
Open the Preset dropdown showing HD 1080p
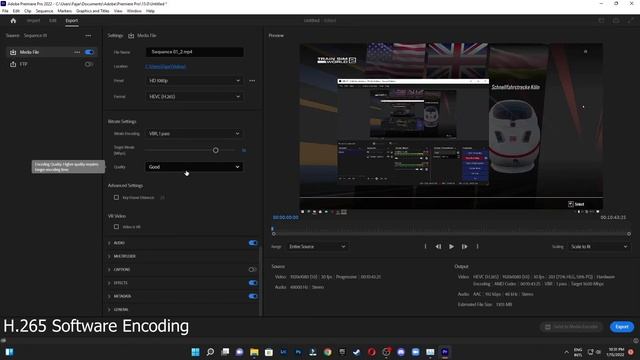pos(194,81)
